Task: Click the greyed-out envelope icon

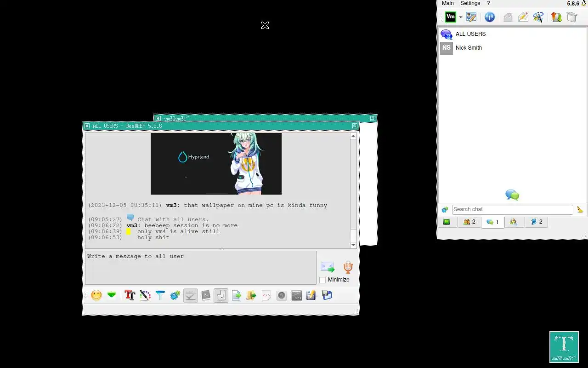Action: click(x=508, y=17)
